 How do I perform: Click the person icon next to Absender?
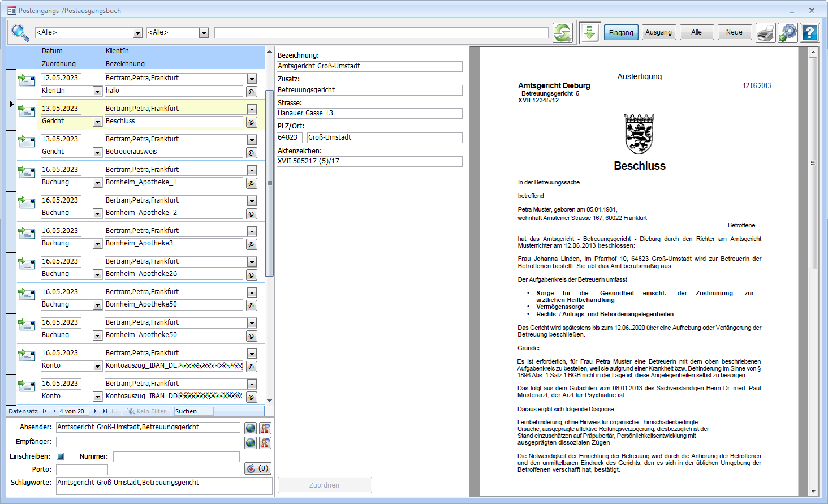(x=265, y=428)
